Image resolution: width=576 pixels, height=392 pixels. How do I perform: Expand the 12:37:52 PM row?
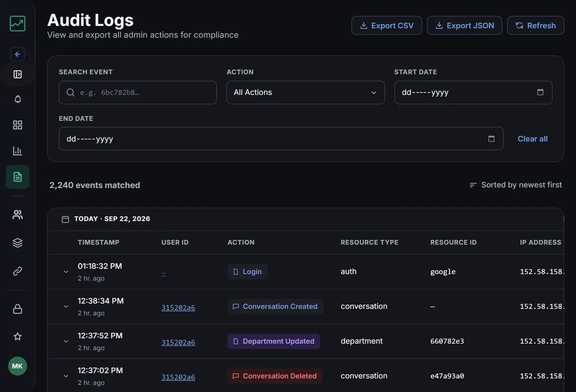coord(66,342)
